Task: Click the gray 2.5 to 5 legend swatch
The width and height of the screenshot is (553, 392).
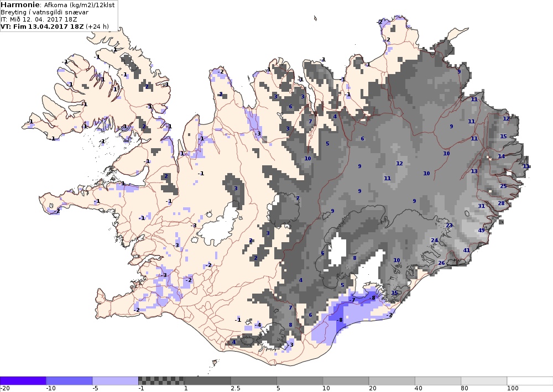Action: 254,381
